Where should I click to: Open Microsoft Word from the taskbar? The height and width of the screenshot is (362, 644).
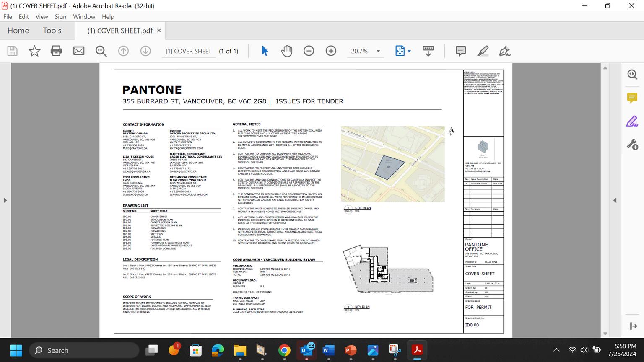[328, 350]
